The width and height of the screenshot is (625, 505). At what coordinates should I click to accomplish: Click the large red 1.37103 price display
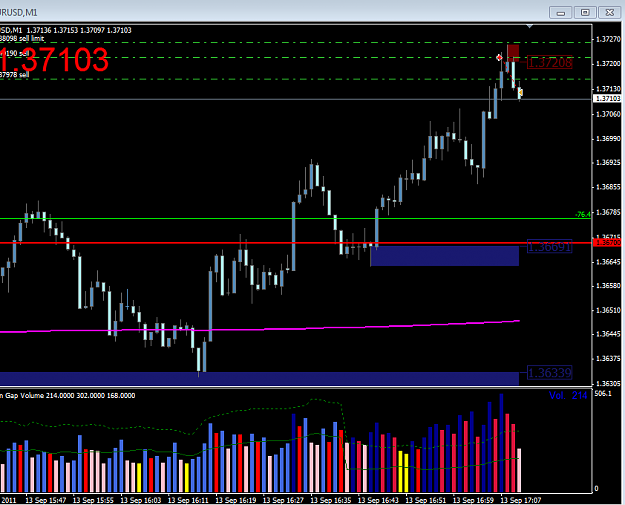(54, 60)
